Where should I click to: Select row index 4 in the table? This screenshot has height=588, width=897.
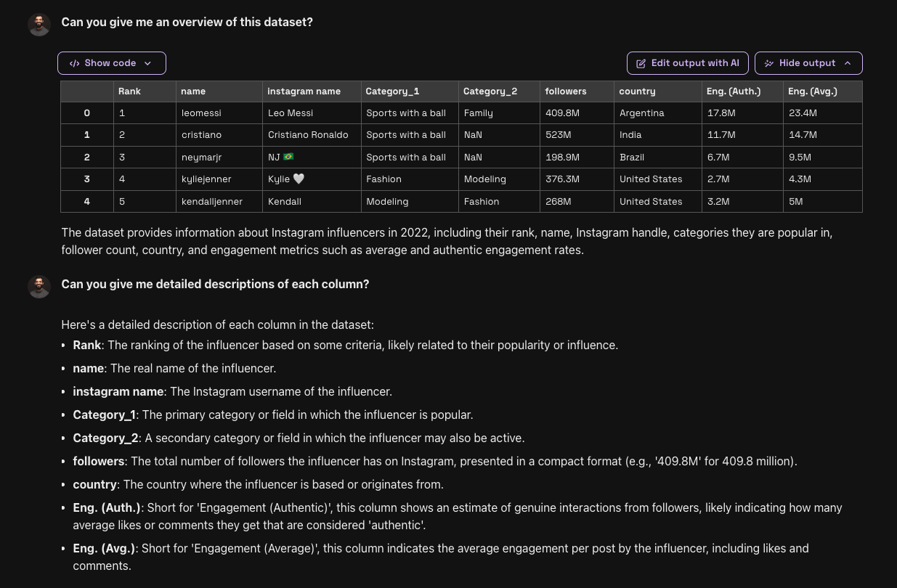[x=87, y=202]
